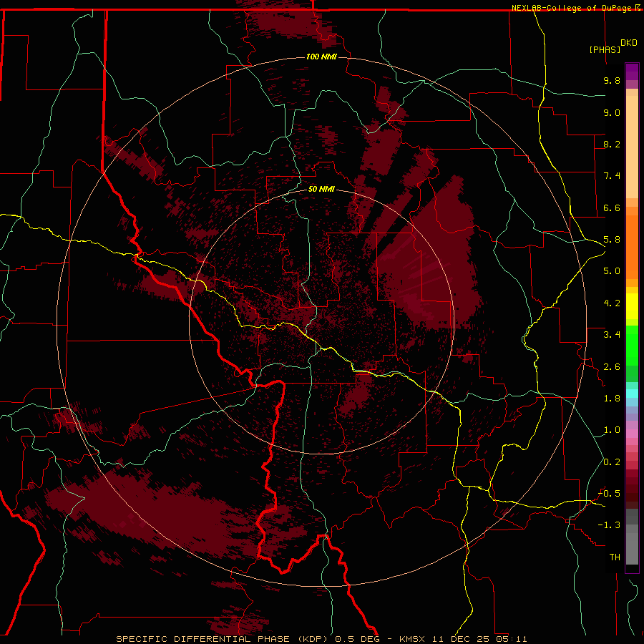The width and height of the screenshot is (644, 644).
Task: Click the cyan color bar segment
Action: pos(632,394)
